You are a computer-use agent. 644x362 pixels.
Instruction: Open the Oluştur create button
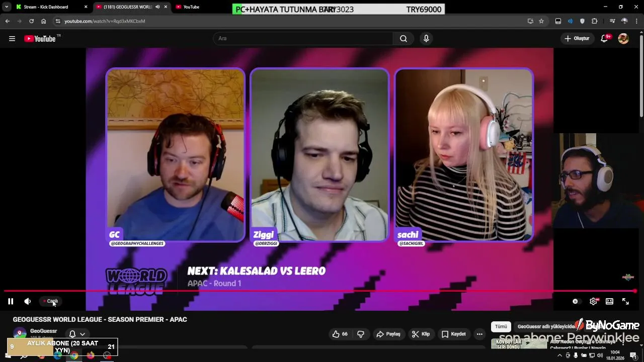click(577, 38)
